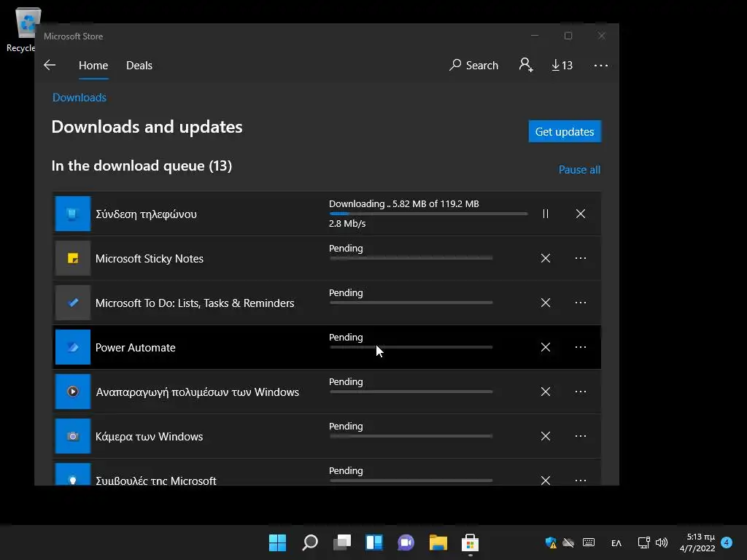The width and height of the screenshot is (747, 560).
Task: Click the Sticky Notes pending progress bar
Action: [x=411, y=258]
